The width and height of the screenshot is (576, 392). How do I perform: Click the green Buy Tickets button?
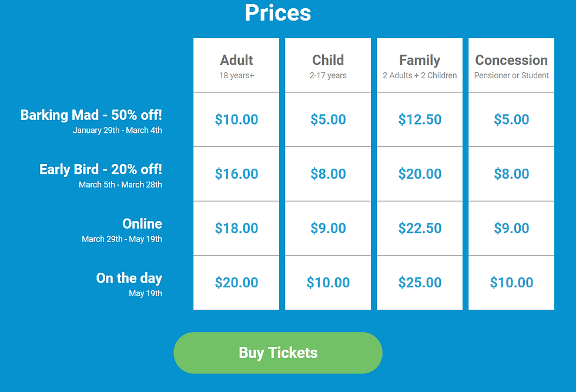(x=278, y=353)
